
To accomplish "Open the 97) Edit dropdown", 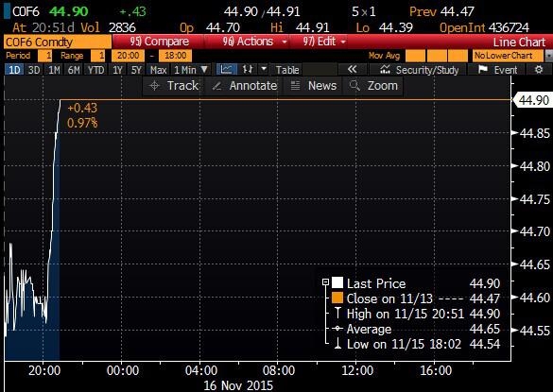I will click(324, 42).
